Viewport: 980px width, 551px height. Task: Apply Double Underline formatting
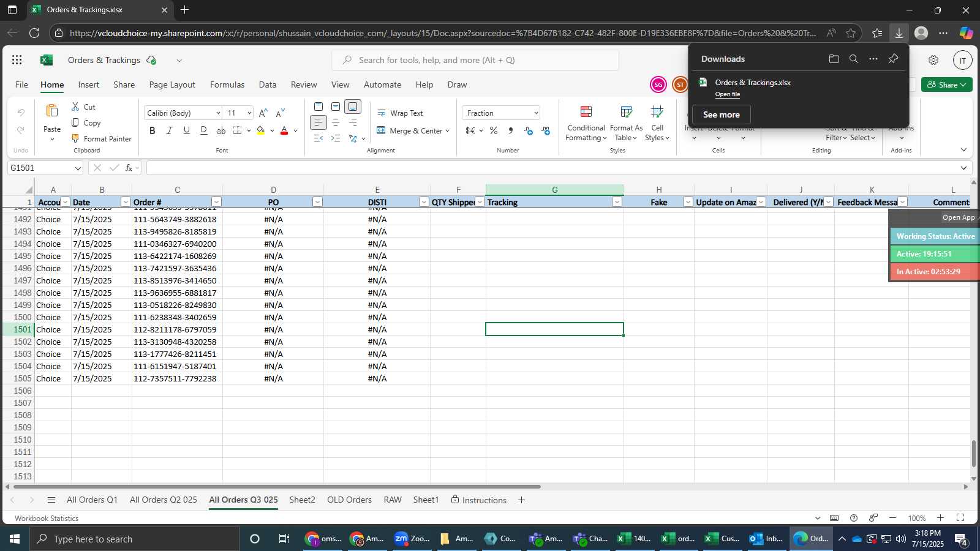click(204, 130)
